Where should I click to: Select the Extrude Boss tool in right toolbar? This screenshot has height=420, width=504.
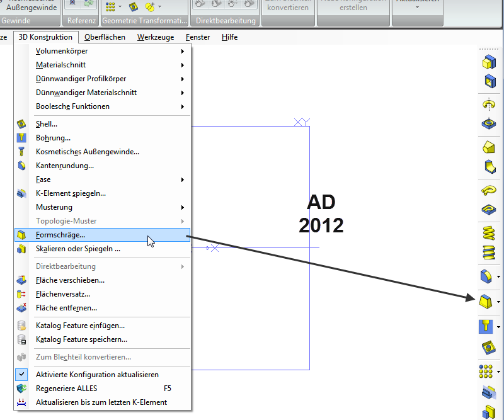tap(489, 62)
